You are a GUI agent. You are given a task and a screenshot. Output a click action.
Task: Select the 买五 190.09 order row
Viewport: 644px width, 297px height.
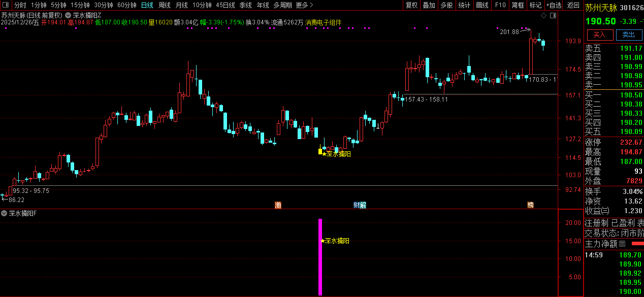(x=614, y=131)
